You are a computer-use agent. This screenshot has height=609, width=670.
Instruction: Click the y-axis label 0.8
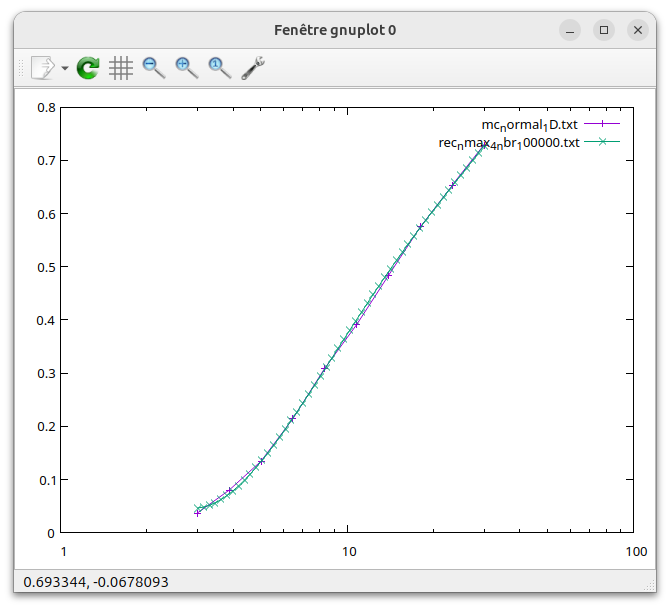click(47, 108)
